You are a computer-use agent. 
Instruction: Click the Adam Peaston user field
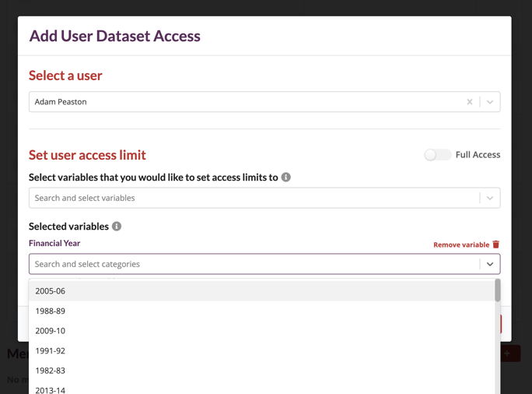(x=264, y=102)
